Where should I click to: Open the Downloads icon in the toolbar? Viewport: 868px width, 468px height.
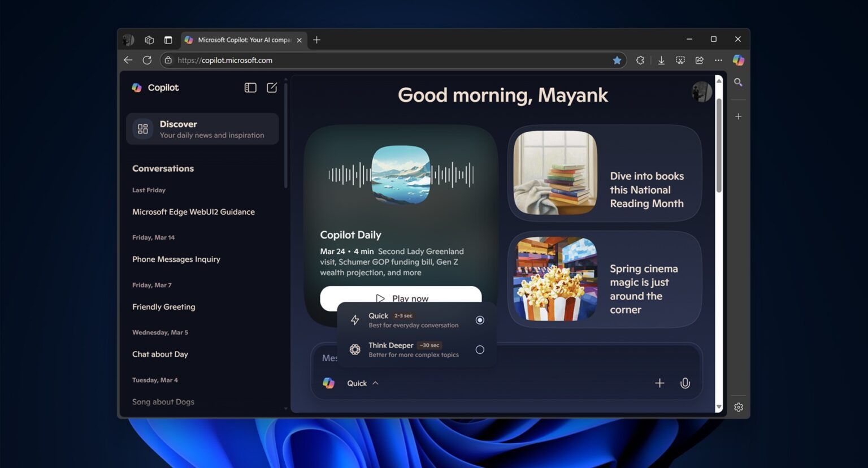click(661, 60)
